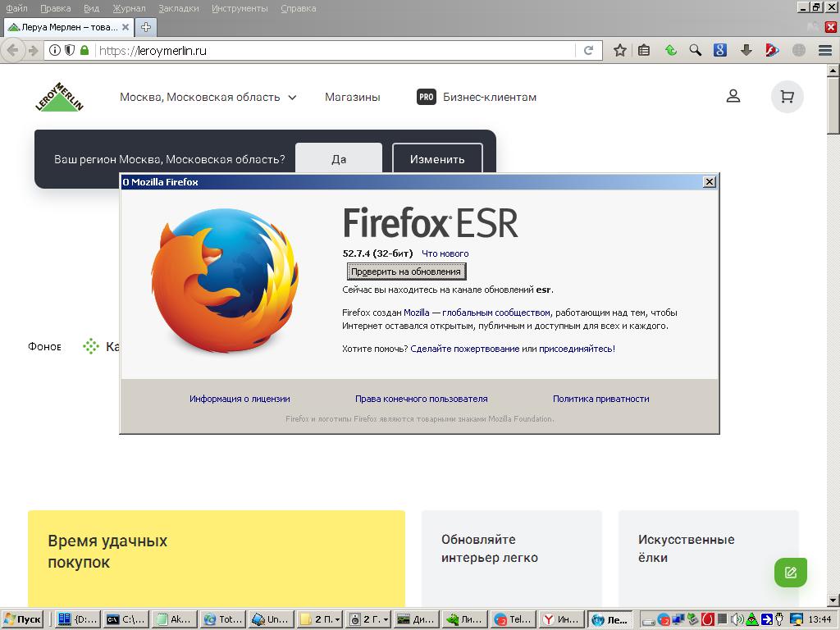
Task: Click the Изменить region button
Action: point(437,159)
